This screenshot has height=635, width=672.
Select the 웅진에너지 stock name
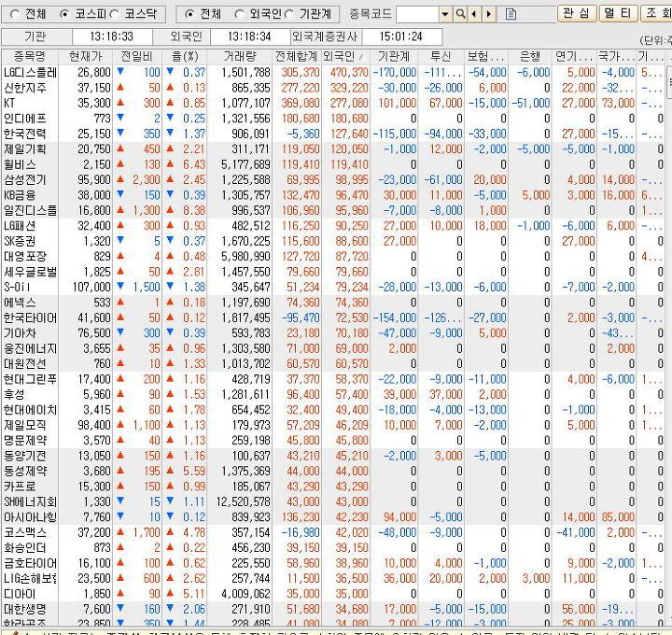[x=30, y=348]
